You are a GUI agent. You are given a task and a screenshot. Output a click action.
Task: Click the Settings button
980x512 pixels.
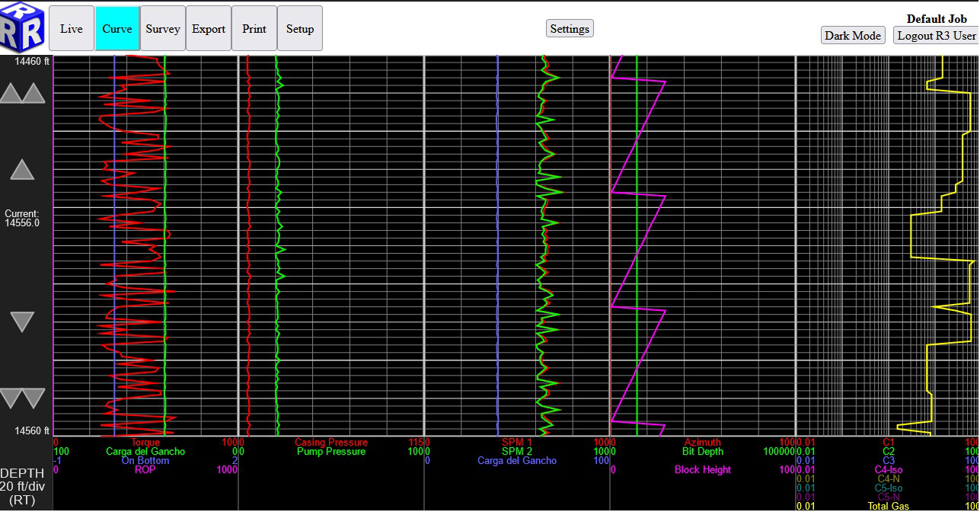click(x=570, y=29)
